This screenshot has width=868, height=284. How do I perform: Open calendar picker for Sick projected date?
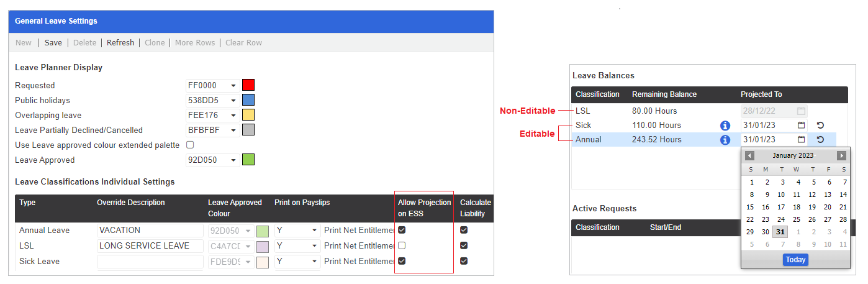pos(801,126)
